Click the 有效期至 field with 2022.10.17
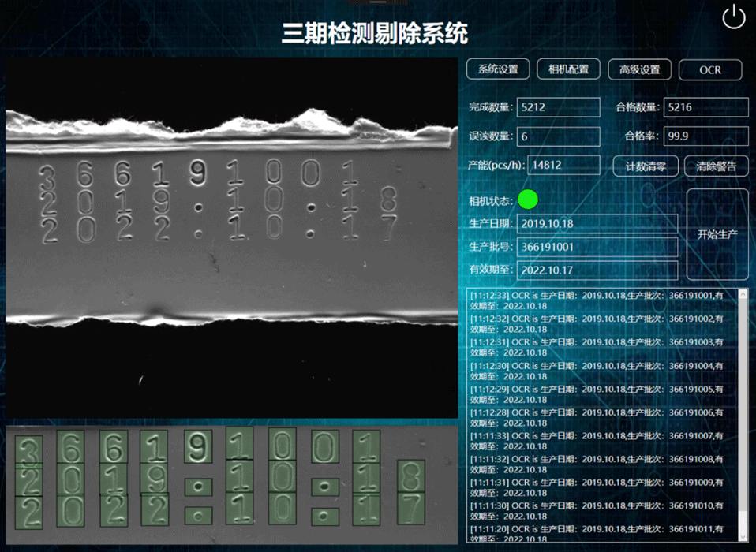Image resolution: width=756 pixels, height=552 pixels. tap(597, 270)
